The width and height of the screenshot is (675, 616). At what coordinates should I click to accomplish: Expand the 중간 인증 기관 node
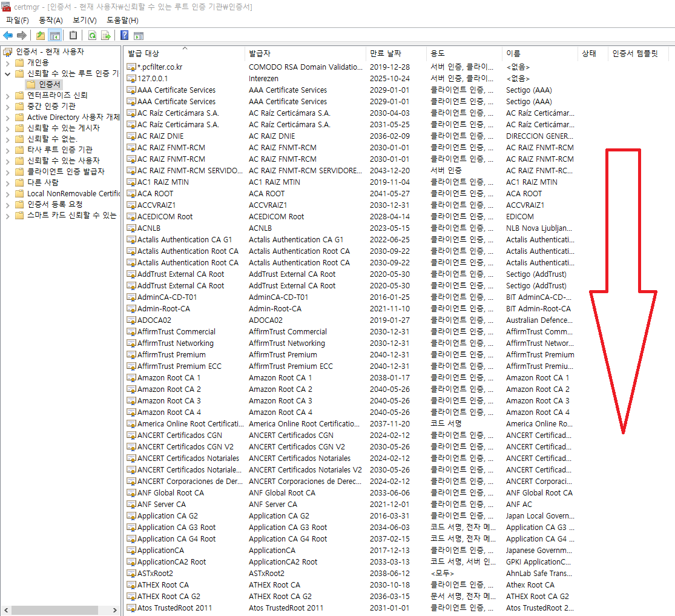pyautogui.click(x=7, y=107)
